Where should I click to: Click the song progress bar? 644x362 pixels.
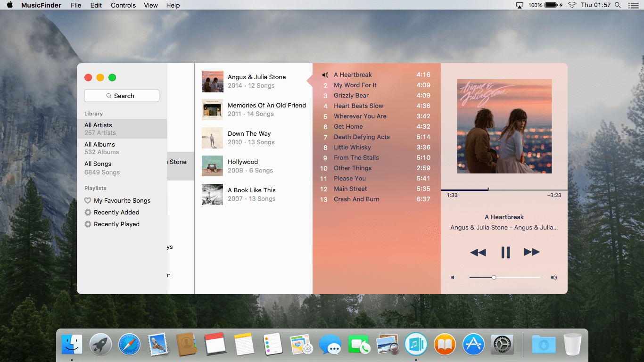click(504, 190)
